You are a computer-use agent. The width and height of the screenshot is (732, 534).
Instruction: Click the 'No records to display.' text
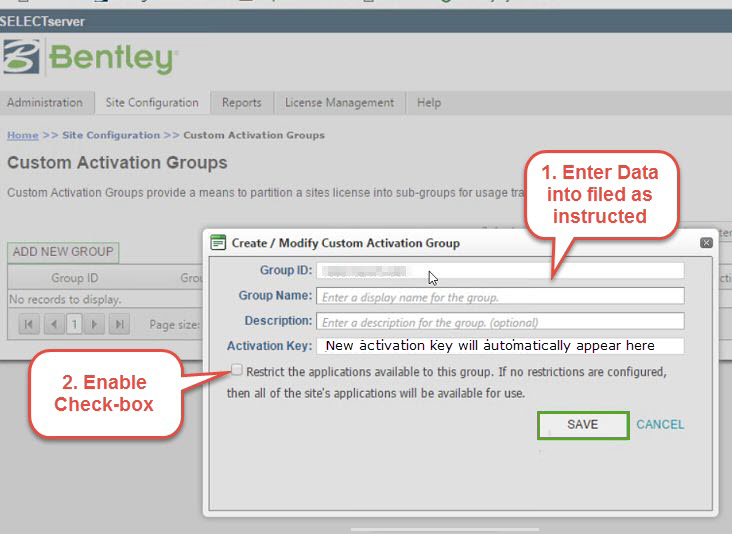tap(65, 299)
